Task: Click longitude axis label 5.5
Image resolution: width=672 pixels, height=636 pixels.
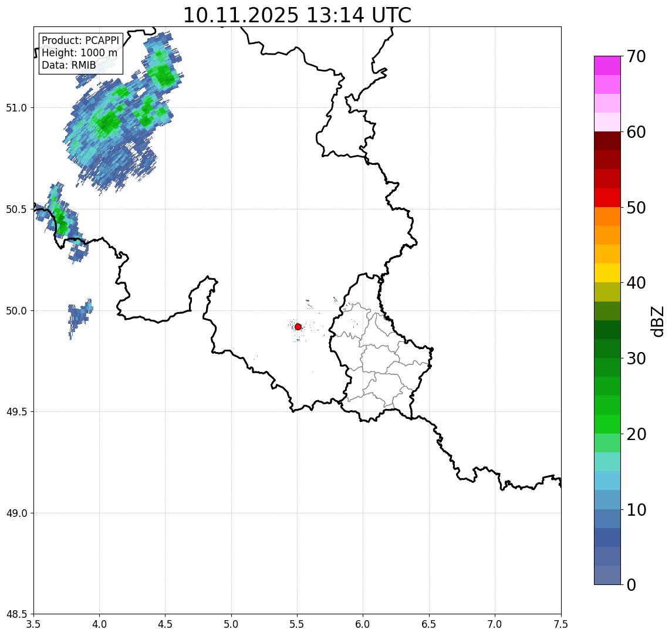Action: pos(297,624)
